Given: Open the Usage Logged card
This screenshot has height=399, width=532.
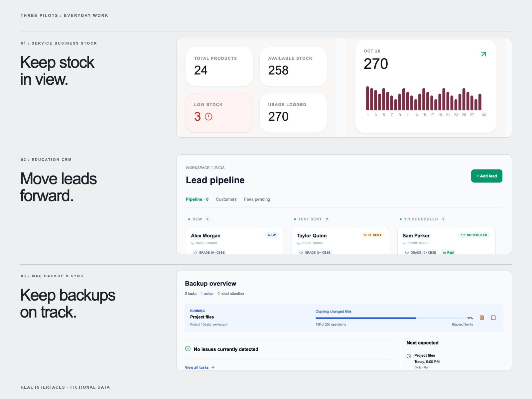Looking at the screenshot, I should click(x=293, y=113).
